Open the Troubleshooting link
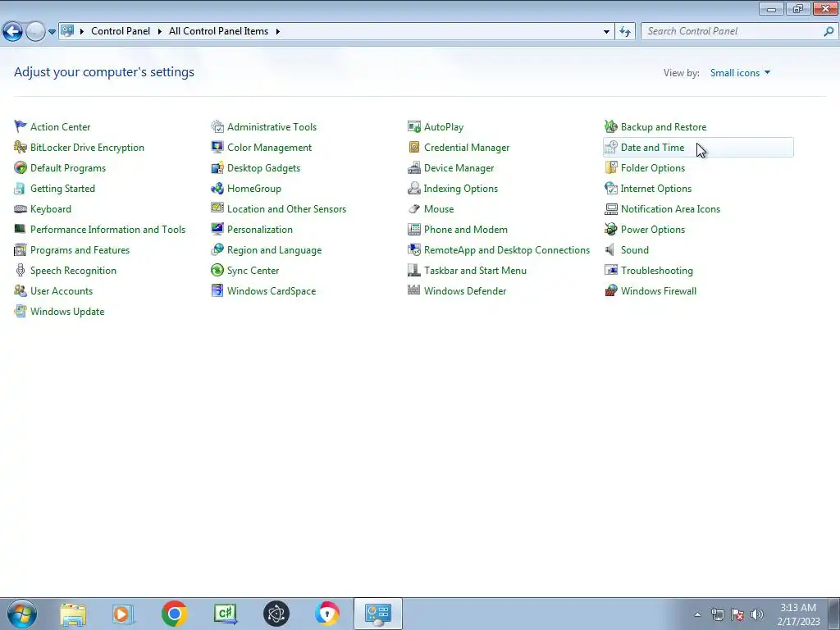The height and width of the screenshot is (630, 840). coord(657,271)
